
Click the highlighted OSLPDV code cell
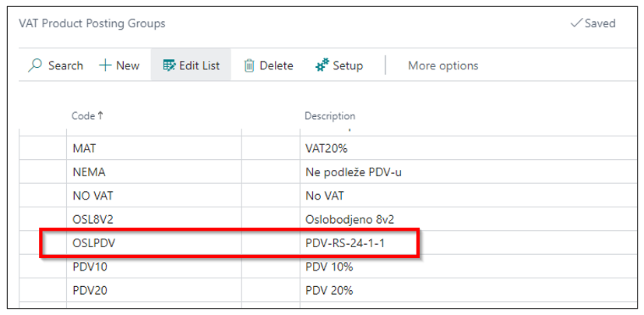pyautogui.click(x=154, y=243)
